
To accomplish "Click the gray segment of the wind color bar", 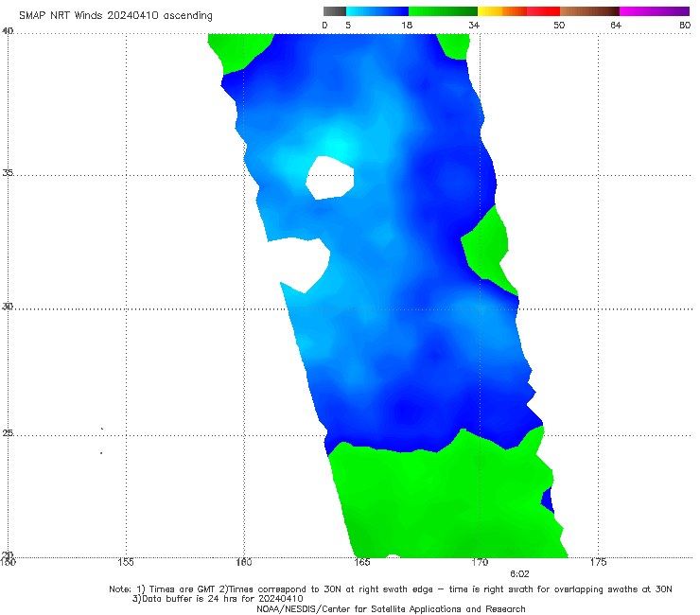I will [x=334, y=11].
